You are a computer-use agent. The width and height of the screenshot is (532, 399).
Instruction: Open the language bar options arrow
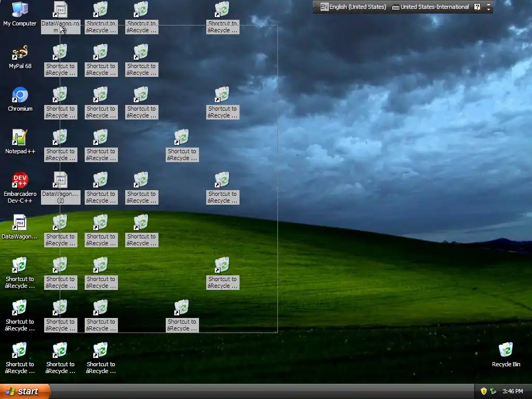488,9
